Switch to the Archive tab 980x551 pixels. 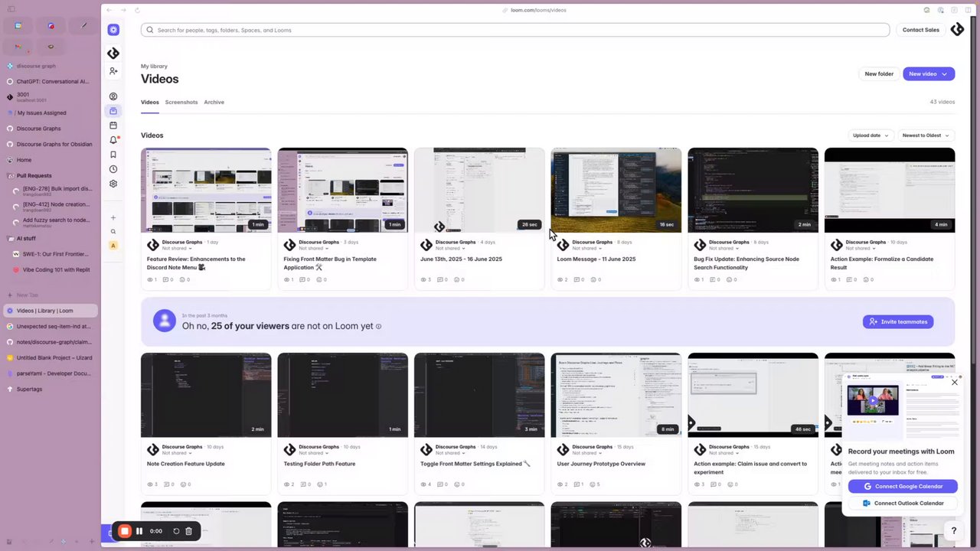pos(214,102)
